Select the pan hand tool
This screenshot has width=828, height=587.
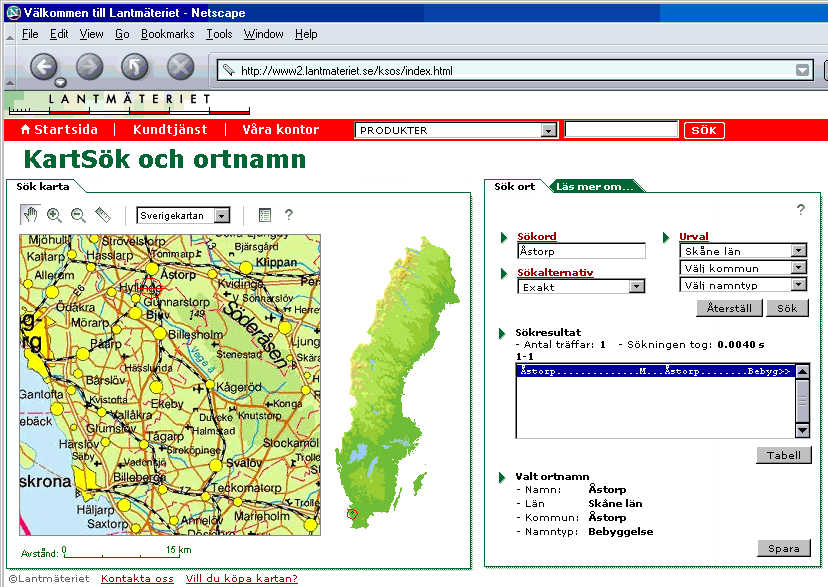coord(31,214)
